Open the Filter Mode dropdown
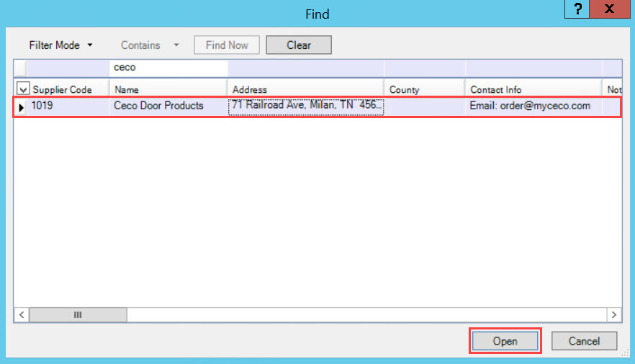This screenshot has width=635, height=364. (60, 45)
